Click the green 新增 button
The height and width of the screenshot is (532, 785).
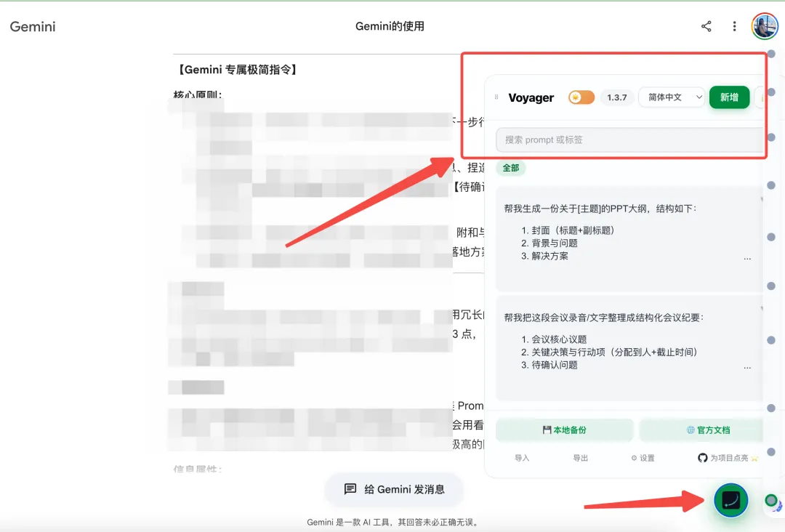point(729,97)
